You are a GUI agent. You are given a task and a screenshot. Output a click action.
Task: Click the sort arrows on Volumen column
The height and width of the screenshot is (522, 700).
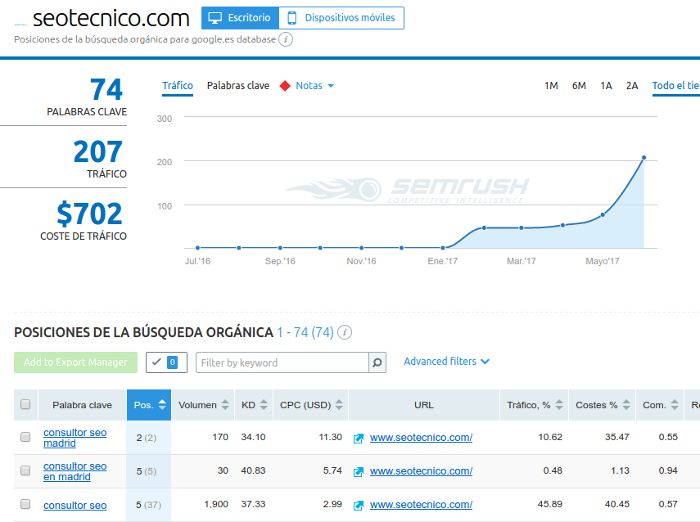pyautogui.click(x=225, y=405)
